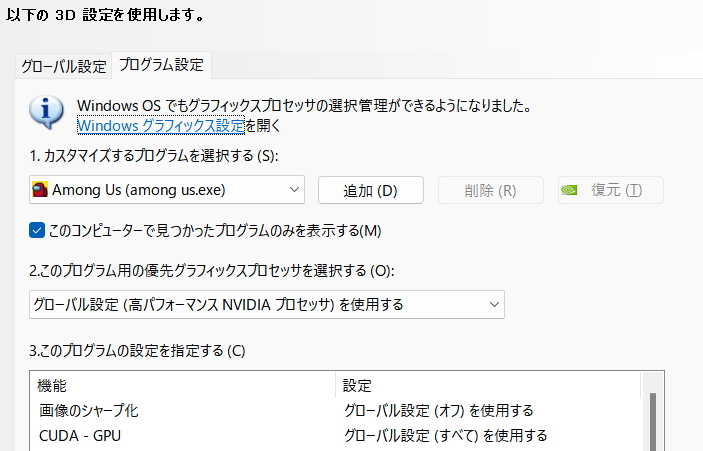
Task: Click the 削除 (R) button
Action: pyautogui.click(x=490, y=190)
